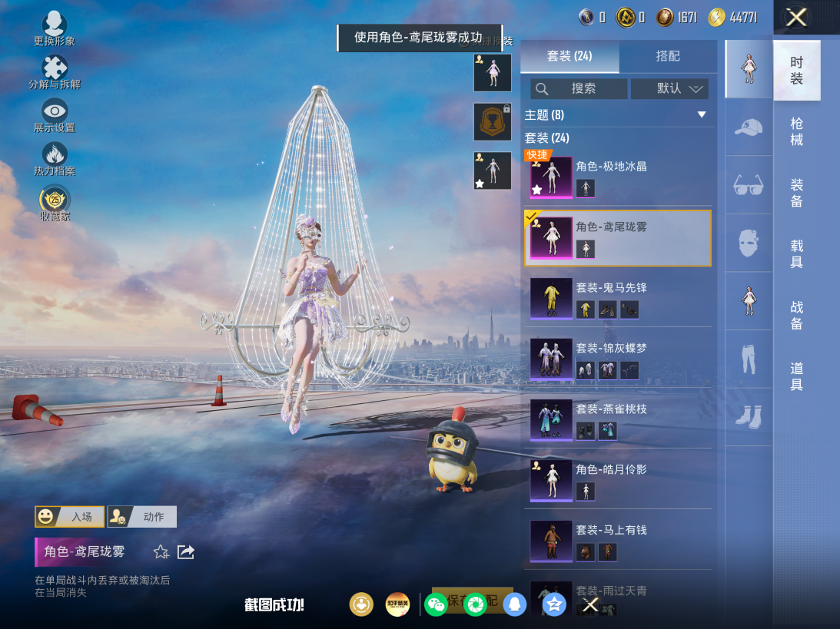The width and height of the screenshot is (840, 629).
Task: Click the yellow jumpsuit piece under 套装-鬼马先锋
Action: 585,310
